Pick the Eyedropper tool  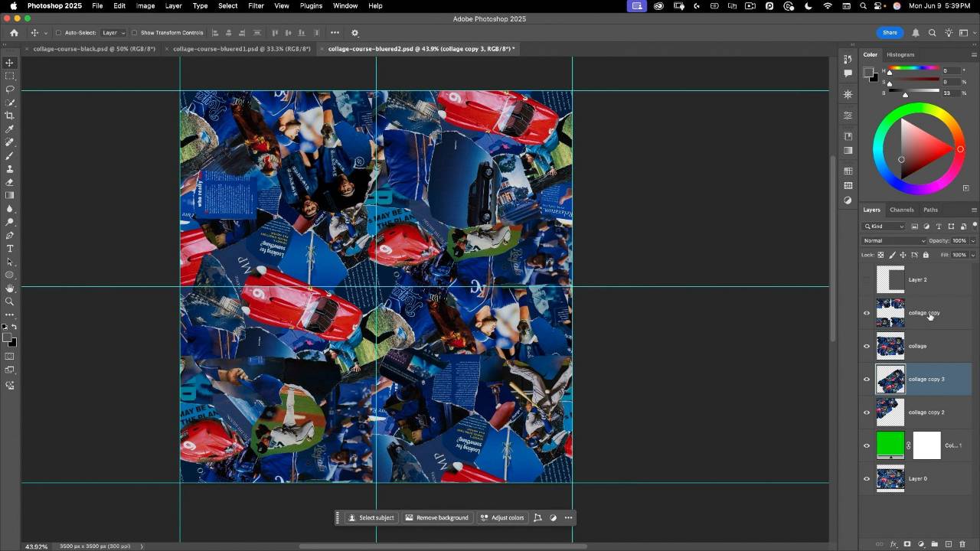tap(10, 129)
